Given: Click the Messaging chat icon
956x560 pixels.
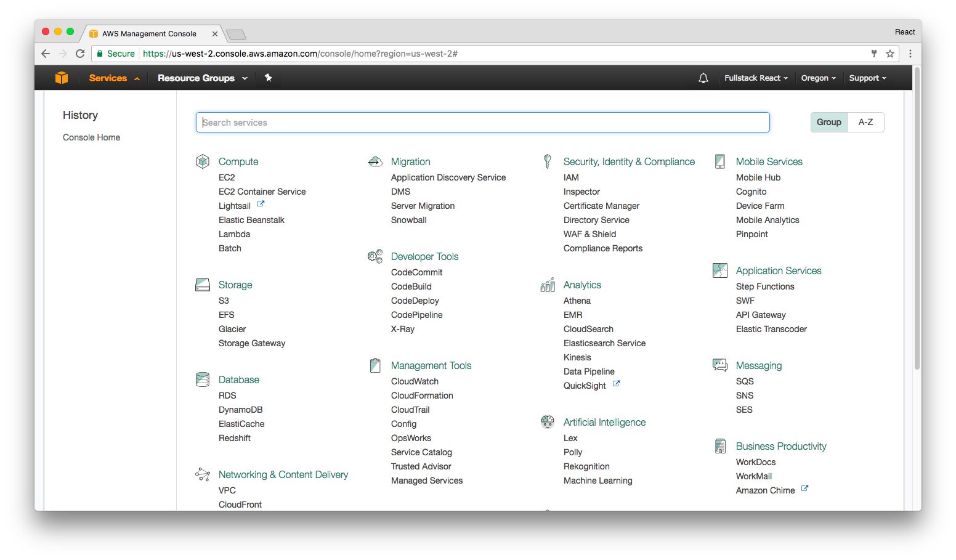Looking at the screenshot, I should [x=720, y=365].
